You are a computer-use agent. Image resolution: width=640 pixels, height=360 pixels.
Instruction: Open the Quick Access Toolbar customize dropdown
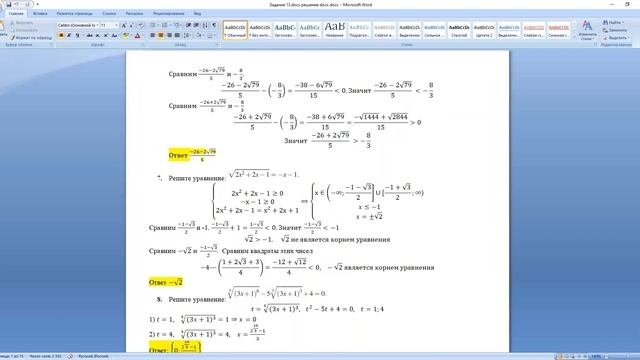coord(38,4)
